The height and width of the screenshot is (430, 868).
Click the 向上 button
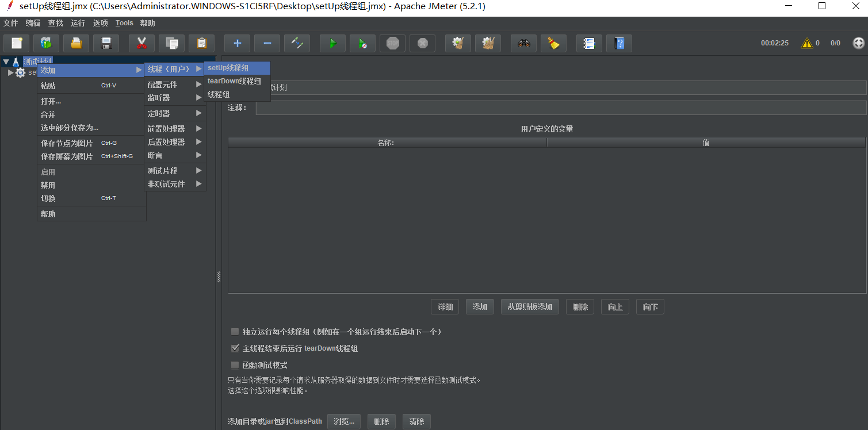pos(615,307)
